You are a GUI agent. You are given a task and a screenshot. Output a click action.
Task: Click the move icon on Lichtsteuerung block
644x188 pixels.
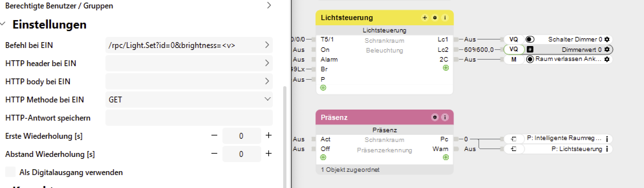pos(425,18)
